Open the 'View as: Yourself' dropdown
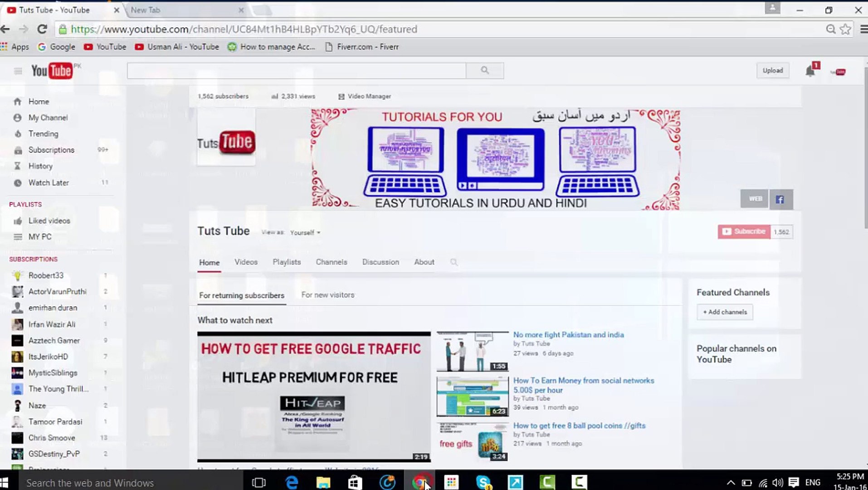 (304, 232)
